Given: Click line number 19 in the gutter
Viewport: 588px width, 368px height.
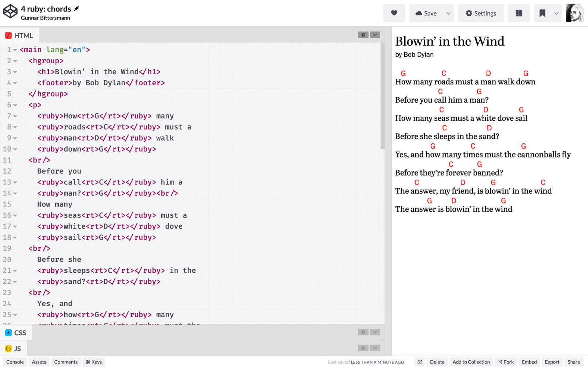Looking at the screenshot, I should (x=7, y=248).
